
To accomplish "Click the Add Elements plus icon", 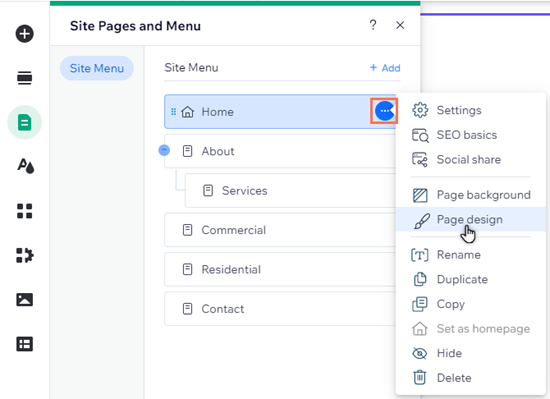I will click(x=25, y=34).
